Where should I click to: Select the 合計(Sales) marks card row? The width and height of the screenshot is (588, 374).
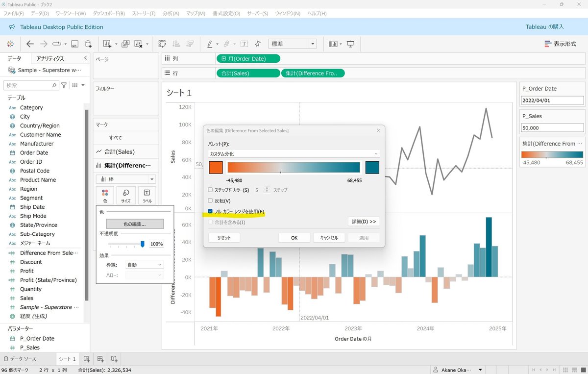coord(126,151)
